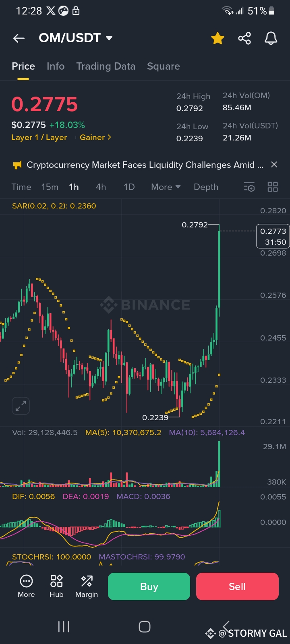Tap the 24h Vol(USDT) 21.26M value
The image size is (290, 644).
(237, 138)
